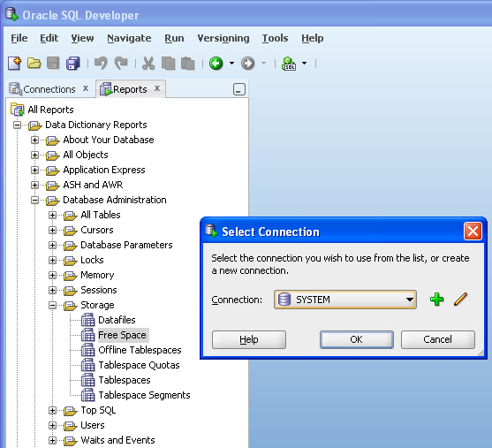This screenshot has height=448, width=492.
Task: Close the Reports tab
Action: 157,88
